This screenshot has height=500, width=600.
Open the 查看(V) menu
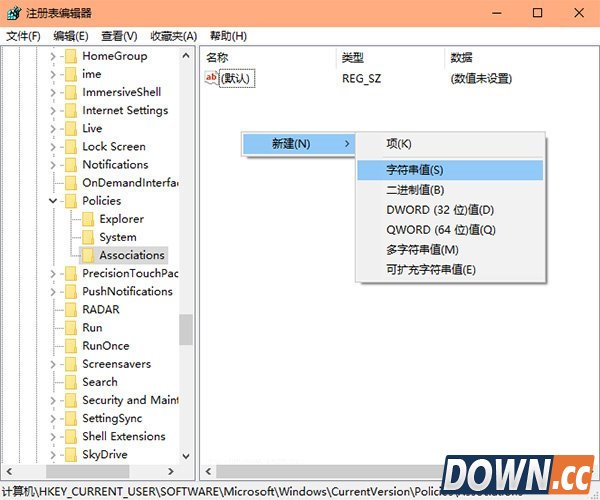pyautogui.click(x=119, y=36)
